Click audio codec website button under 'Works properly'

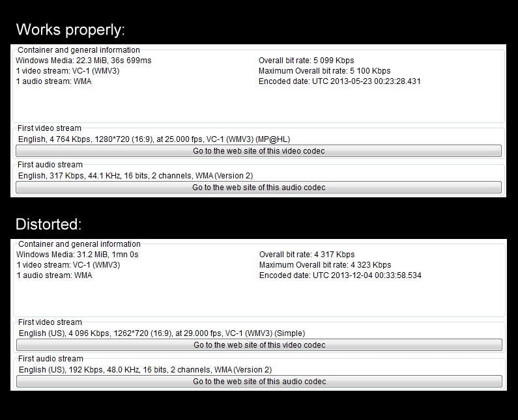click(x=259, y=188)
